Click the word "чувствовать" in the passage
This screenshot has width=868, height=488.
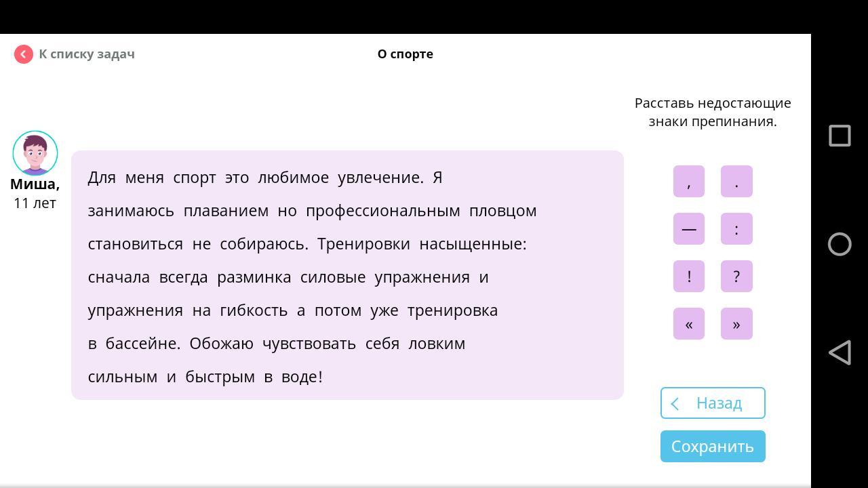(309, 344)
